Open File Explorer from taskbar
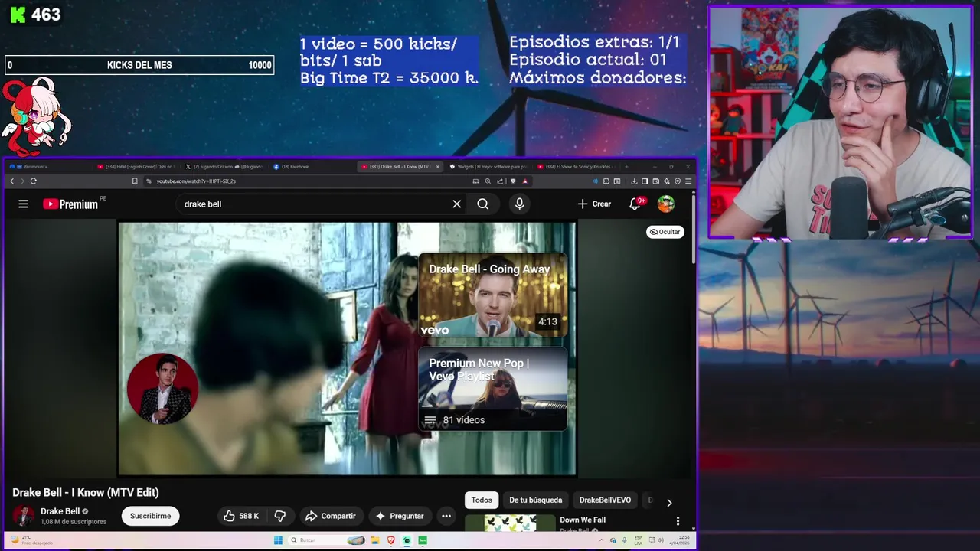This screenshot has height=551, width=980. pos(375,540)
